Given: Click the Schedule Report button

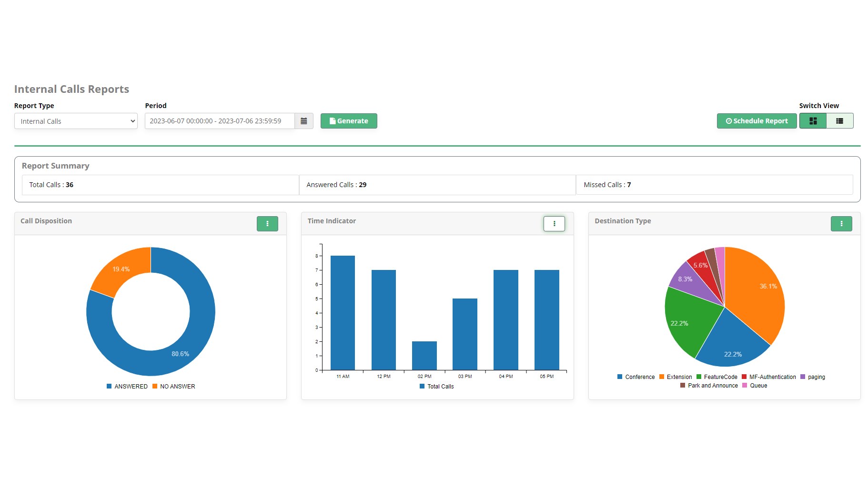Looking at the screenshot, I should tap(757, 121).
